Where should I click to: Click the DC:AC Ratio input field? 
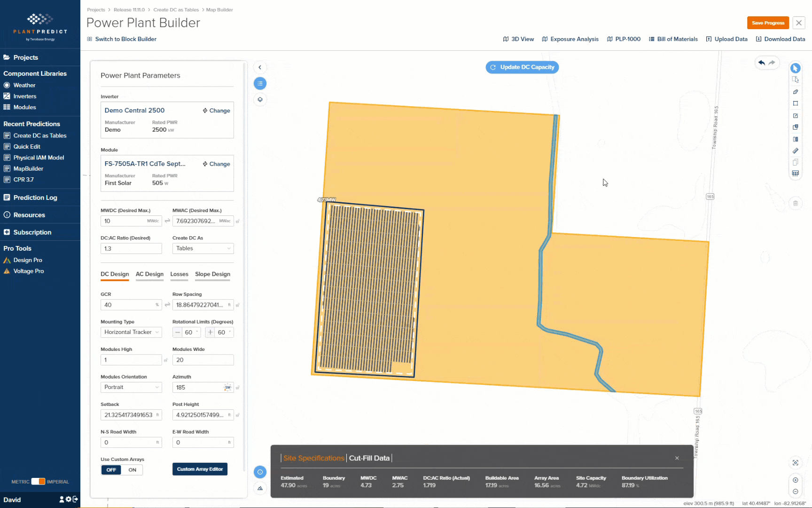click(131, 248)
